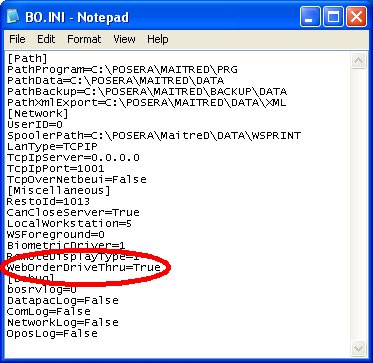This screenshot has width=373, height=363.
Task: Click the OposLog=False line
Action: (x=52, y=334)
